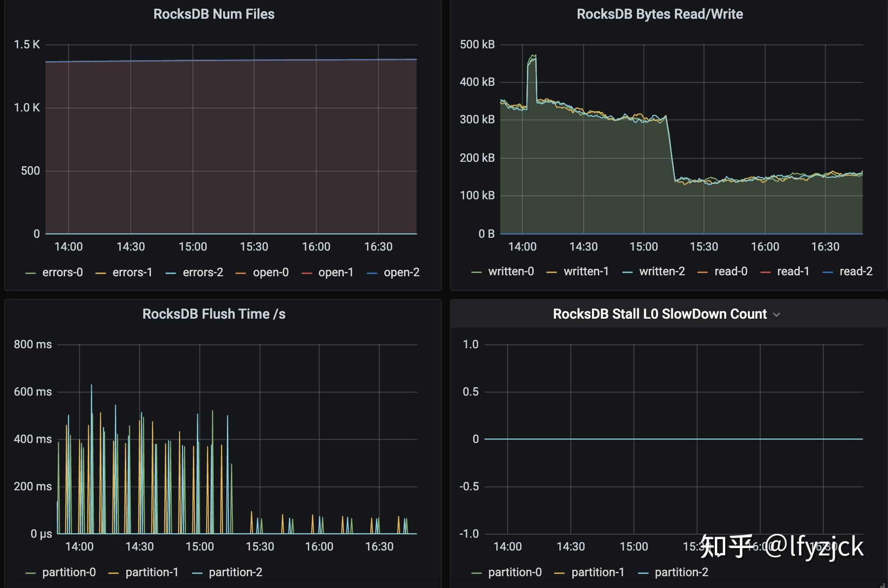Toggle the written-2 series label
This screenshot has height=588, width=888.
[662, 271]
